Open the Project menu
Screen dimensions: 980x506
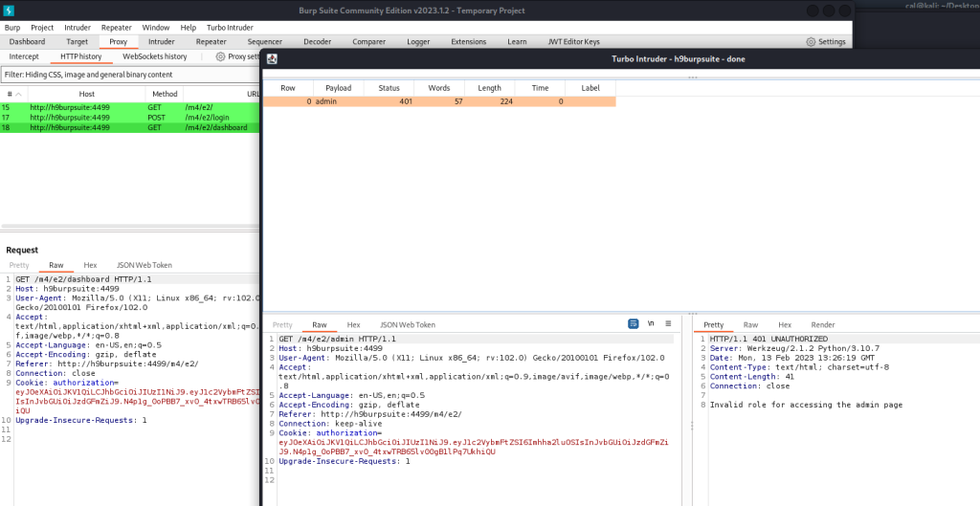[x=42, y=28]
